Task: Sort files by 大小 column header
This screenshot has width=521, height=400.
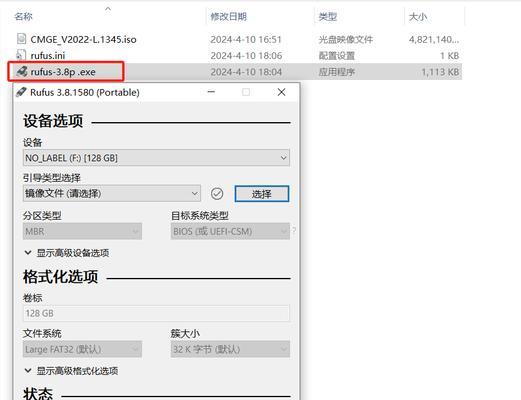Action: (x=418, y=16)
